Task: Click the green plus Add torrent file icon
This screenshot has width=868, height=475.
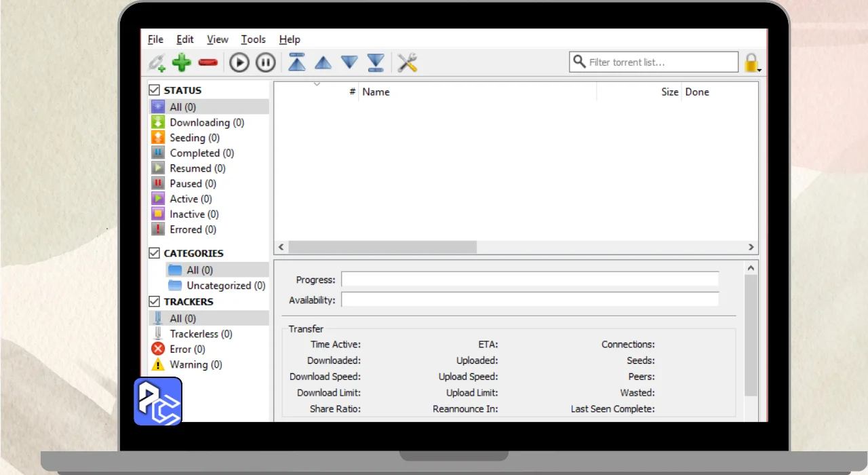Action: click(181, 62)
